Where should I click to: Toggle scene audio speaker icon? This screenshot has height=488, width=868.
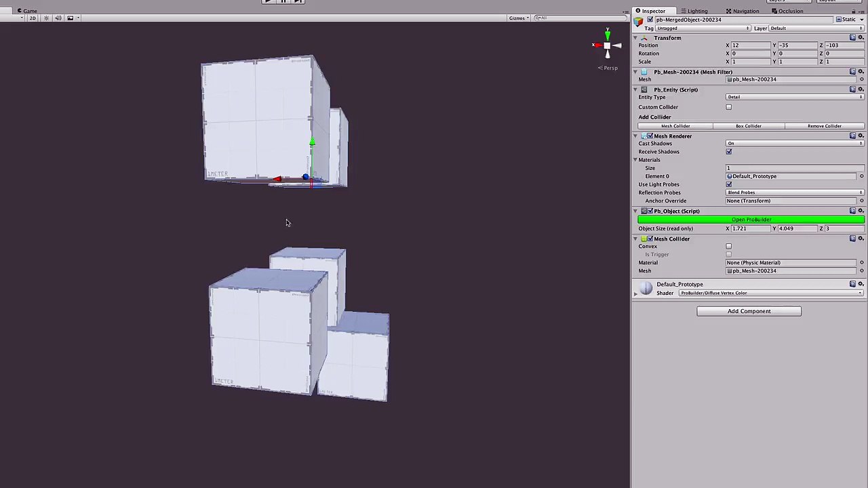point(58,18)
